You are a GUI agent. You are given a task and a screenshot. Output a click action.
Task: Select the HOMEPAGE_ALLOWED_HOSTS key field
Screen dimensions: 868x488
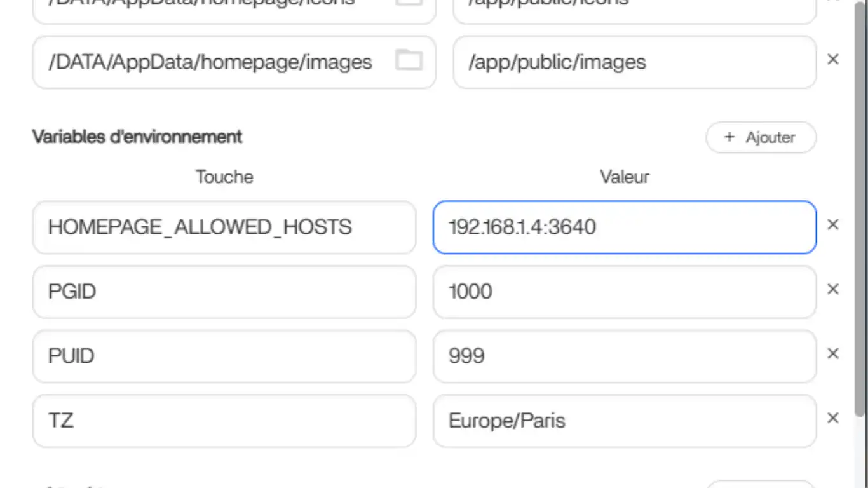[224, 227]
